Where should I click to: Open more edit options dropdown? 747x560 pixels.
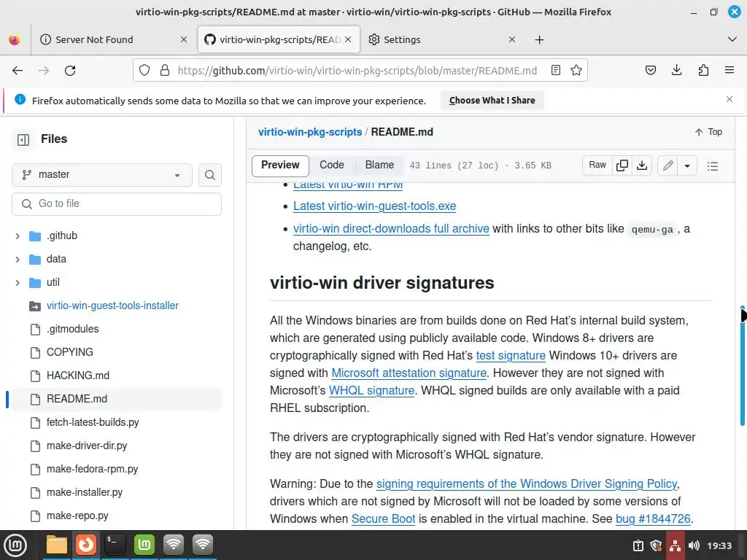(687, 166)
